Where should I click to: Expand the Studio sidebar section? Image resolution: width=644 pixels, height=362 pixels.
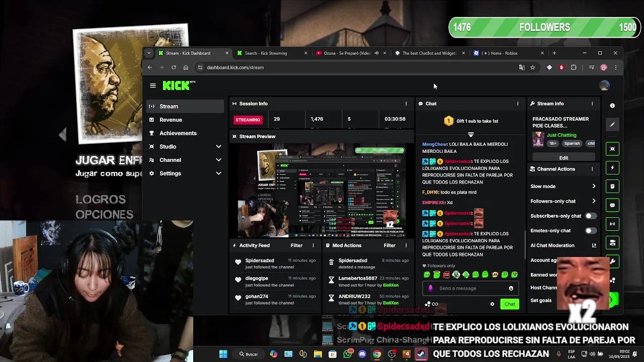tap(218, 147)
